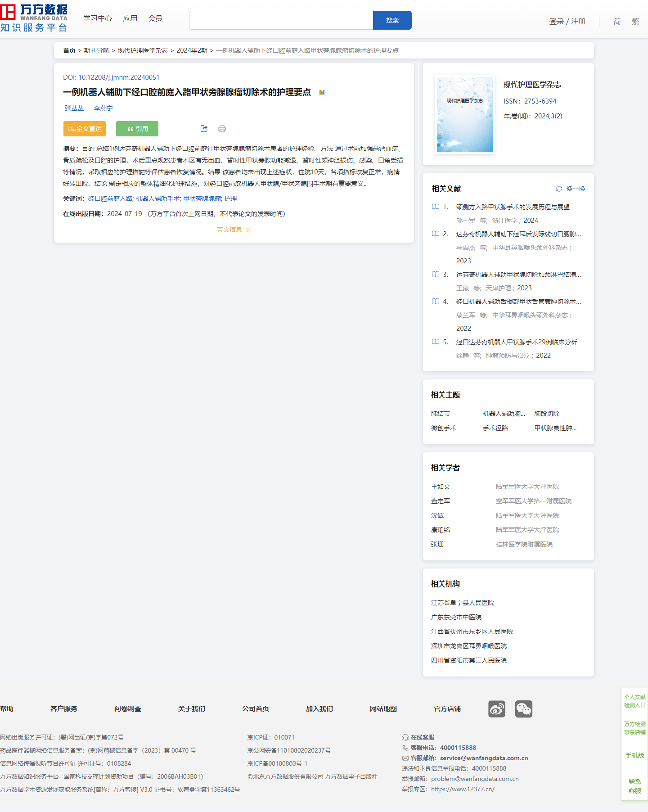
Task: Click the share icon beside the cite button
Action: pyautogui.click(x=204, y=129)
